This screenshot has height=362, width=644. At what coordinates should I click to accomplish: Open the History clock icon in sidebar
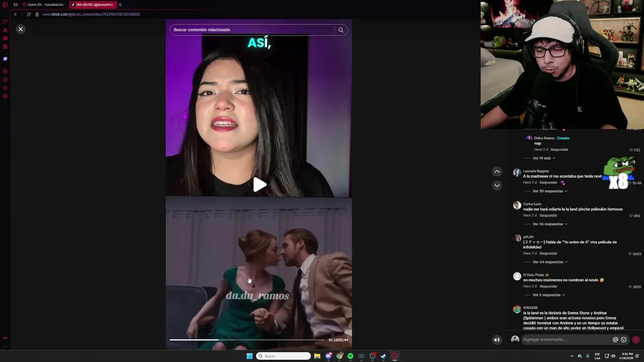pyautogui.click(x=5, y=79)
